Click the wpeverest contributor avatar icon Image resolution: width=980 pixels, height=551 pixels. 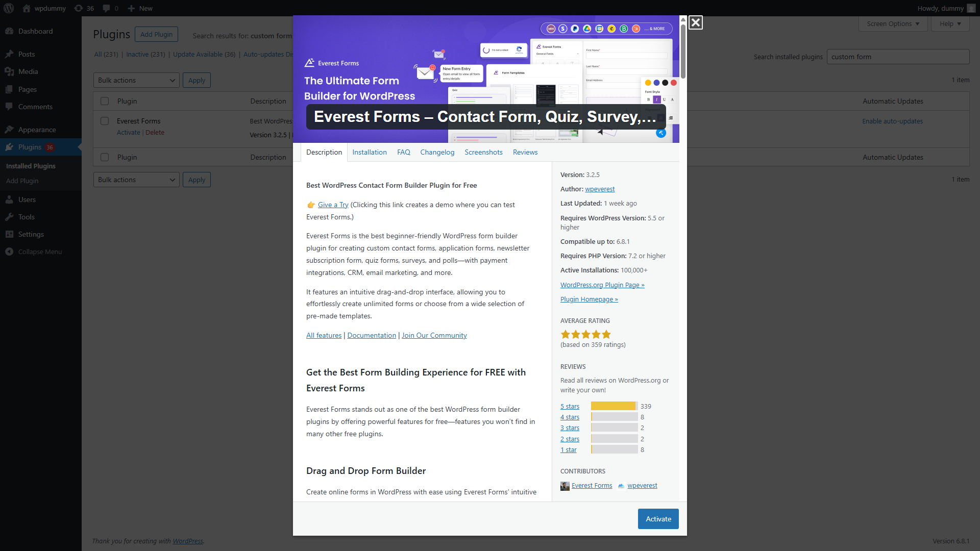coord(621,486)
